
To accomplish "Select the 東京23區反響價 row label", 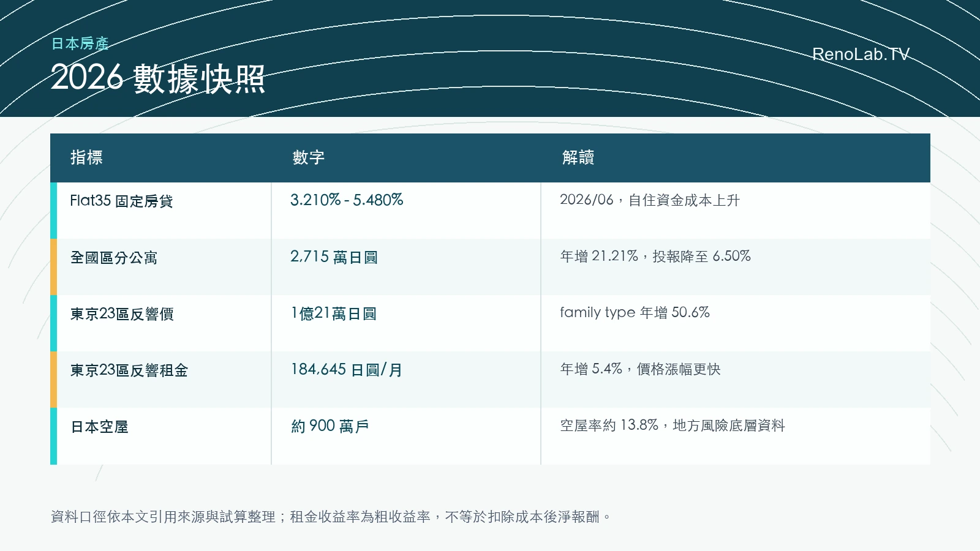I will click(122, 313).
